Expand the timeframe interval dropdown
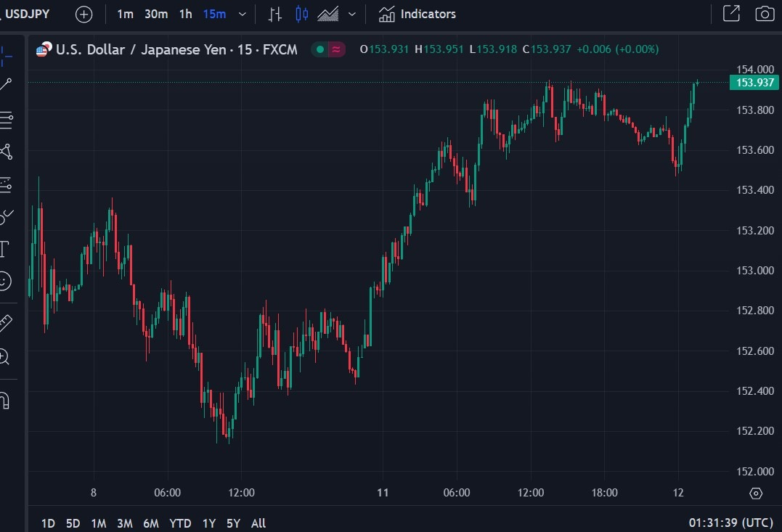782x532 pixels. (x=243, y=15)
